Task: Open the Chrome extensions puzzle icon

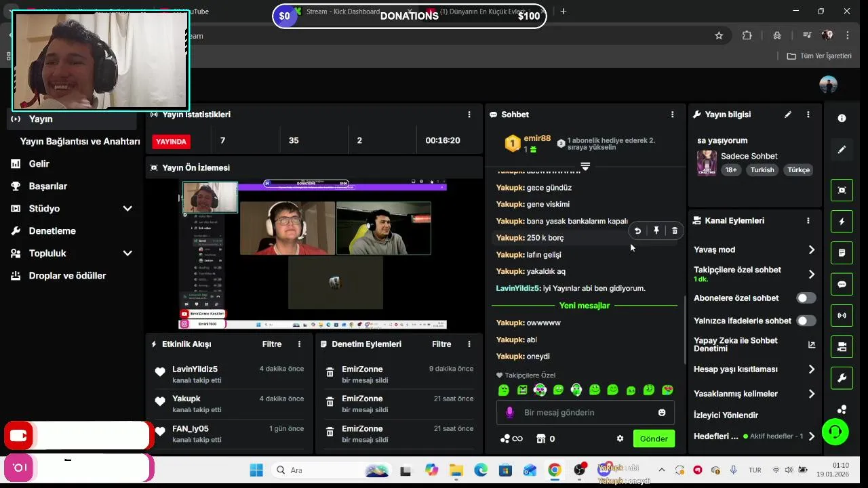Action: [747, 35]
